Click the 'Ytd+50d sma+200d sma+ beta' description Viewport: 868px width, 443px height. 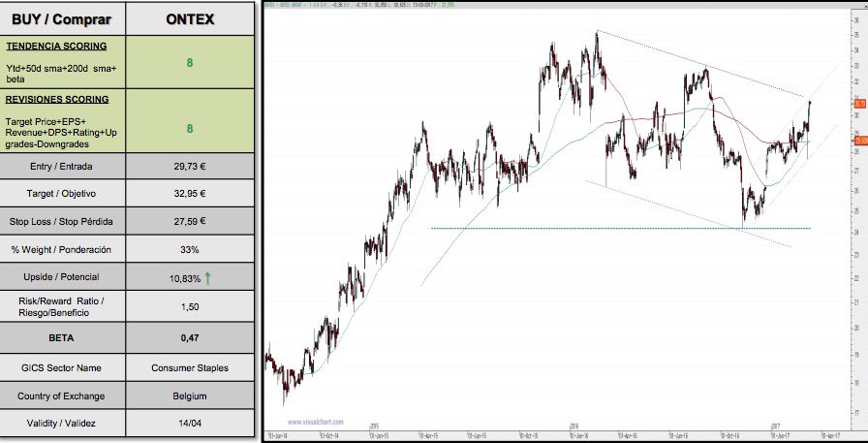61,74
